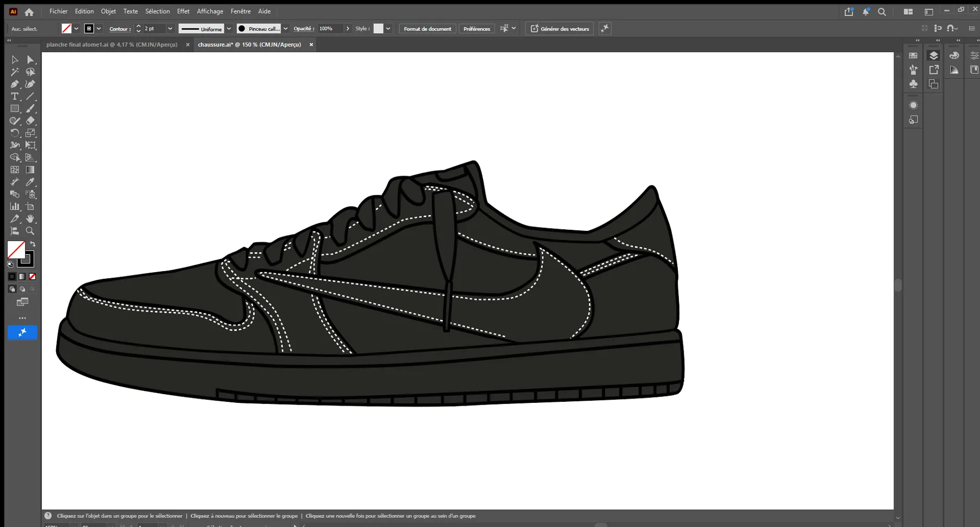This screenshot has width=980, height=527.
Task: Select the Selection (black arrow) tool
Action: click(15, 60)
